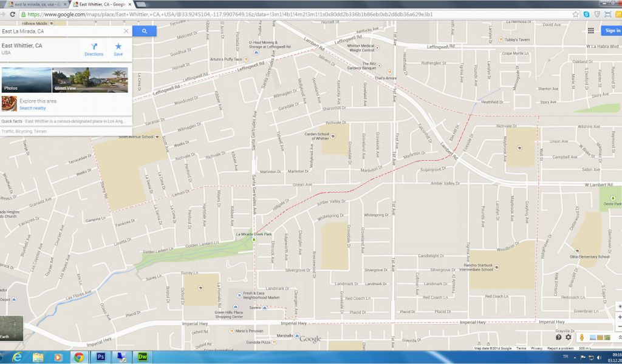Open Internet Explorer from the taskbar
This screenshot has height=364, width=622.
pyautogui.click(x=16, y=357)
